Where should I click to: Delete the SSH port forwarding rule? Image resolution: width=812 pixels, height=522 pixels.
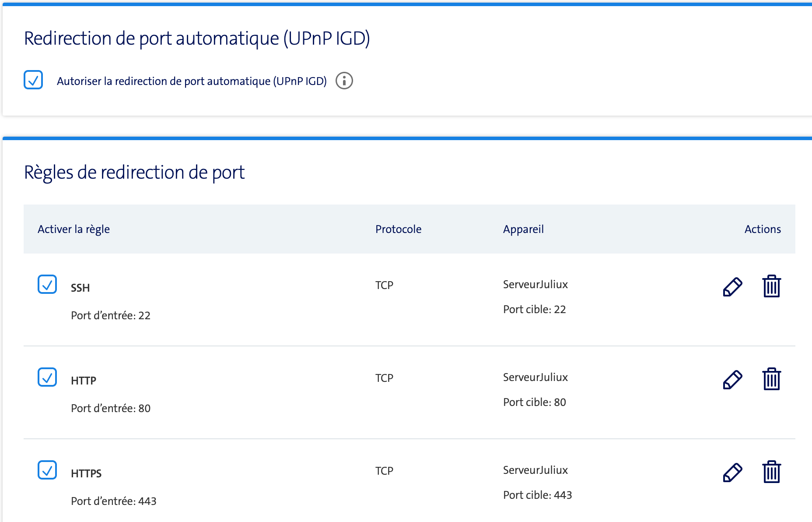(x=771, y=286)
